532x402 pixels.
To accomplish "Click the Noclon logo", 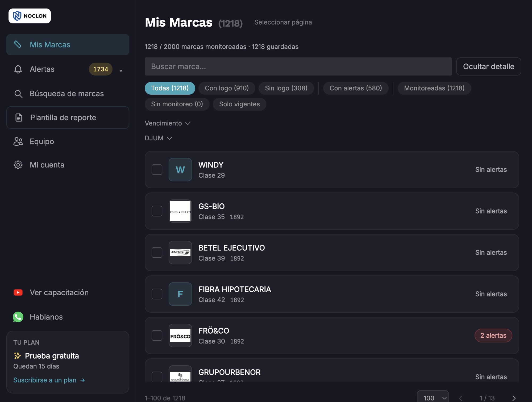I will coord(30,16).
